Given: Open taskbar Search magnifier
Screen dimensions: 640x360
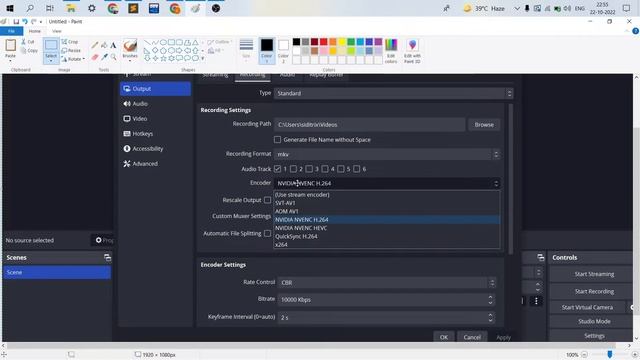Looking at the screenshot, I should (30, 8).
